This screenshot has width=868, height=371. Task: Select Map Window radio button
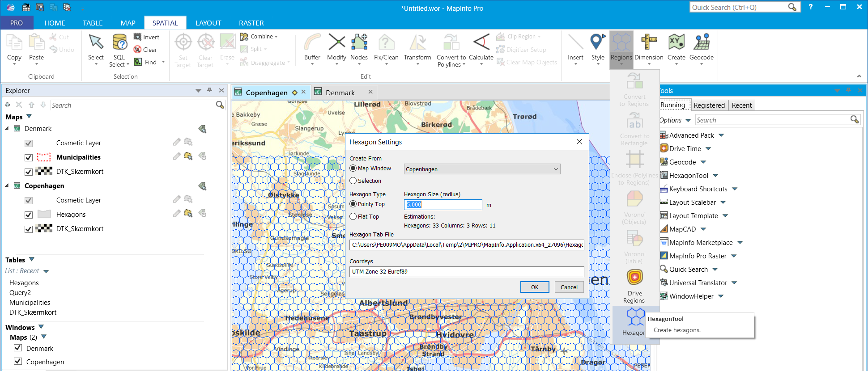[x=353, y=169]
